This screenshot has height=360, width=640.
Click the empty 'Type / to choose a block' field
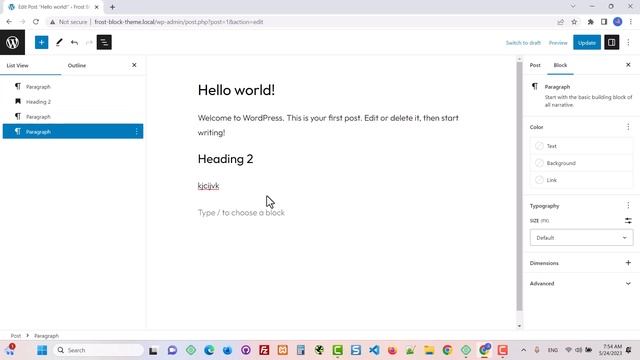[241, 213]
